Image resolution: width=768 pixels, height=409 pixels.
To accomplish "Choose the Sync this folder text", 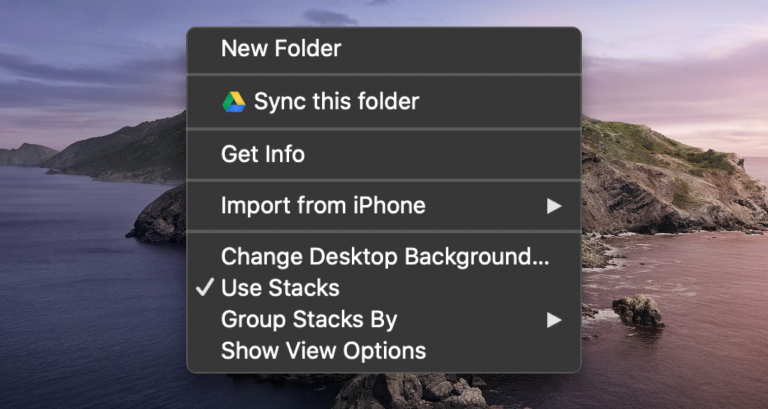I will [336, 101].
